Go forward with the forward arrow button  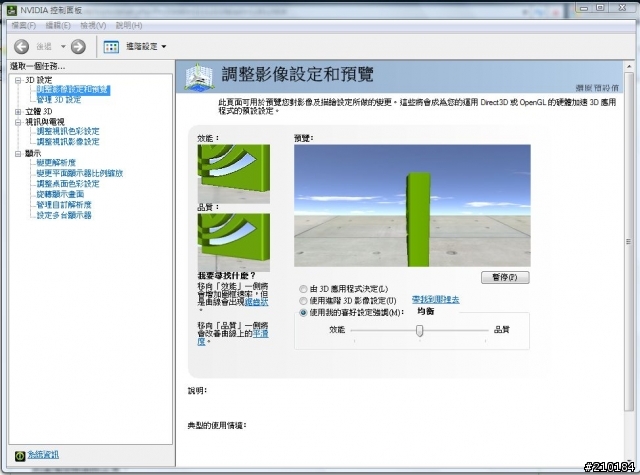point(78,47)
